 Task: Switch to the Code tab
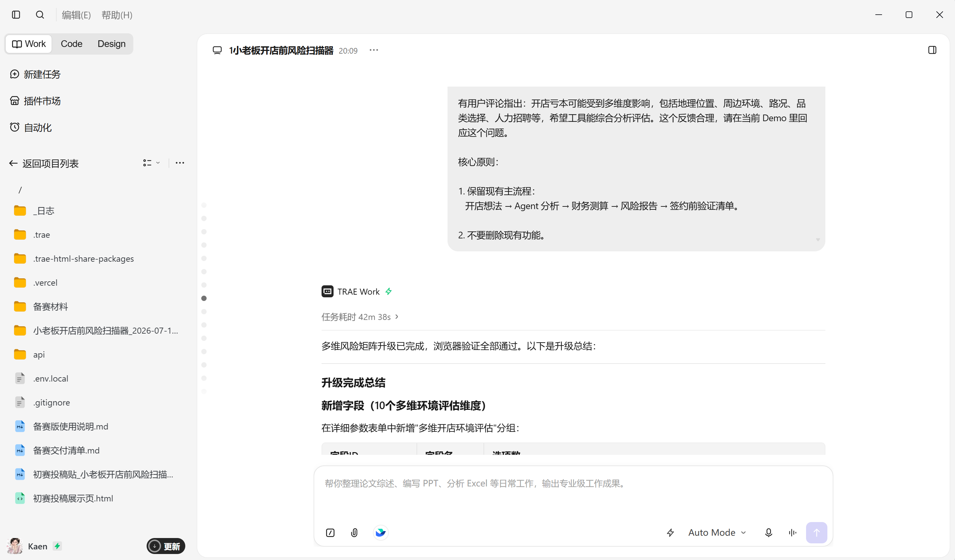click(x=71, y=44)
